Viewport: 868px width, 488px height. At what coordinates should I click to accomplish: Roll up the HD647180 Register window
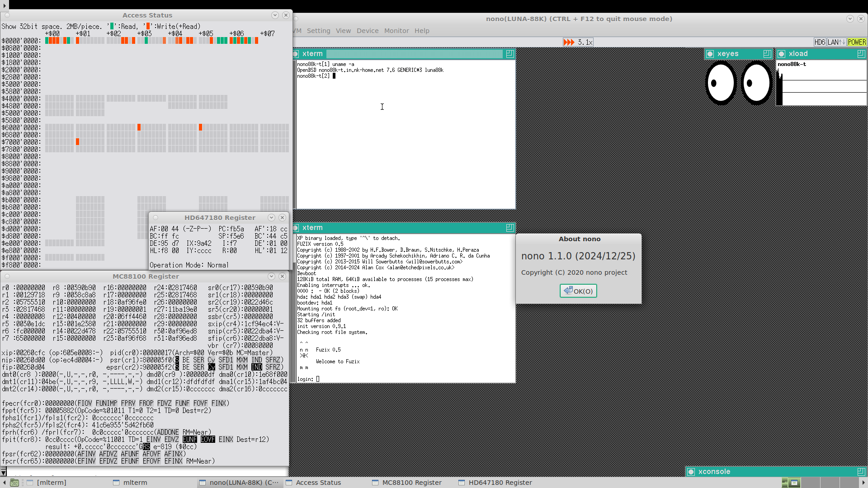click(271, 218)
